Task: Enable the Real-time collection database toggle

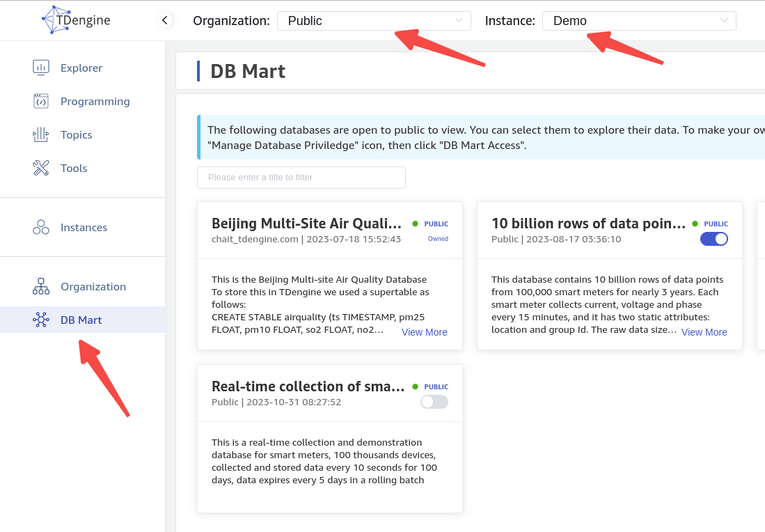Action: point(434,402)
